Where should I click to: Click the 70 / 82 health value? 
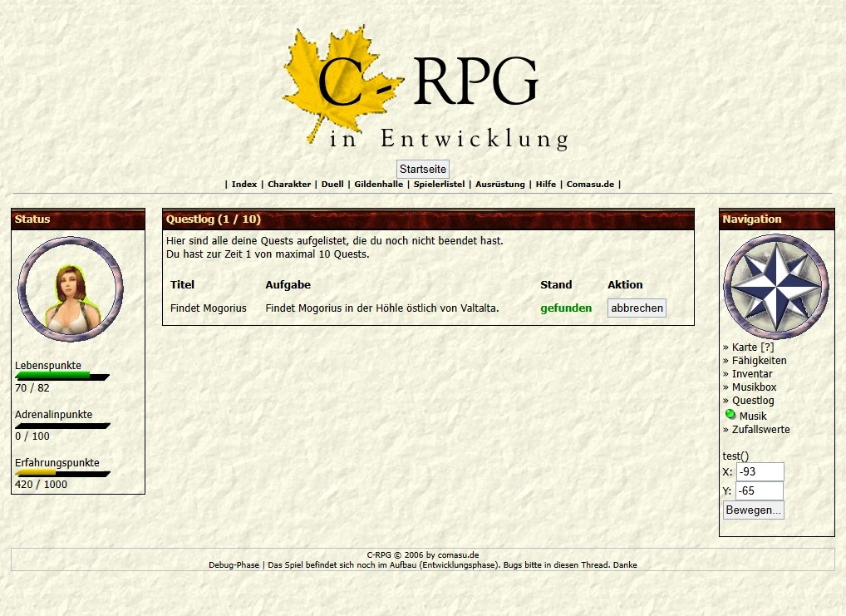pos(32,388)
